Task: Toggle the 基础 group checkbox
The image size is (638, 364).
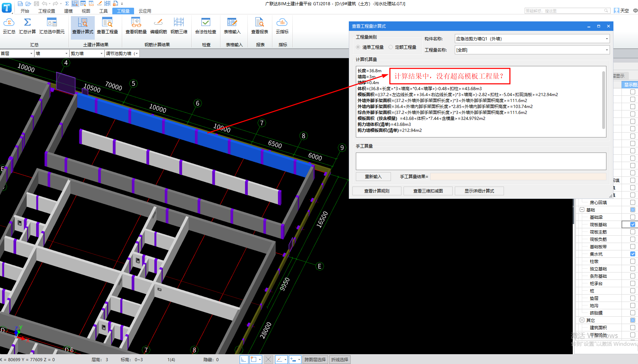Action: point(632,210)
